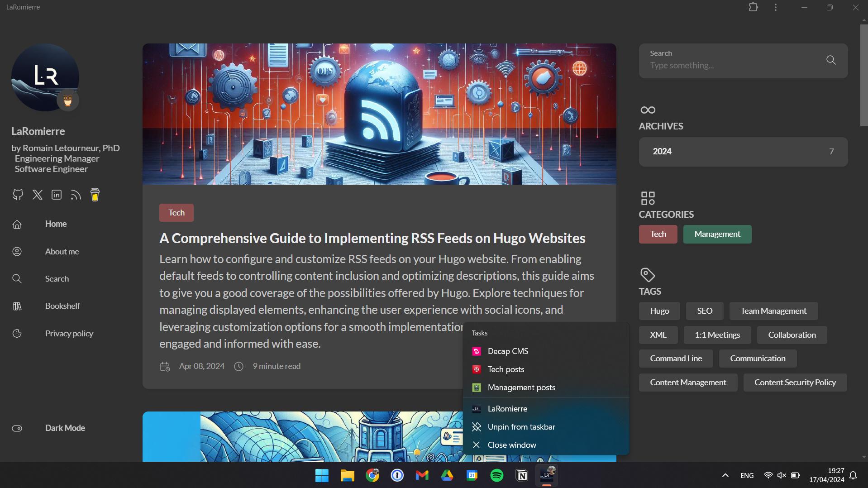Click the LaRomierre app taskbar icon

[x=547, y=475]
